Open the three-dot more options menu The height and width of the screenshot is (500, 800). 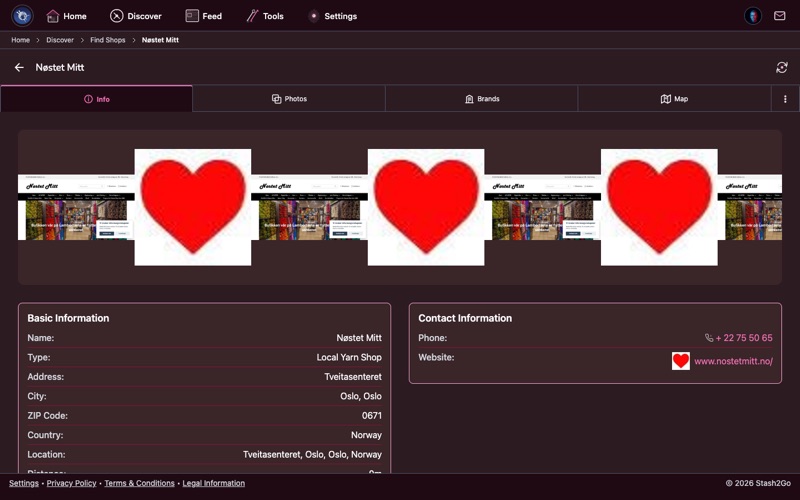point(785,99)
